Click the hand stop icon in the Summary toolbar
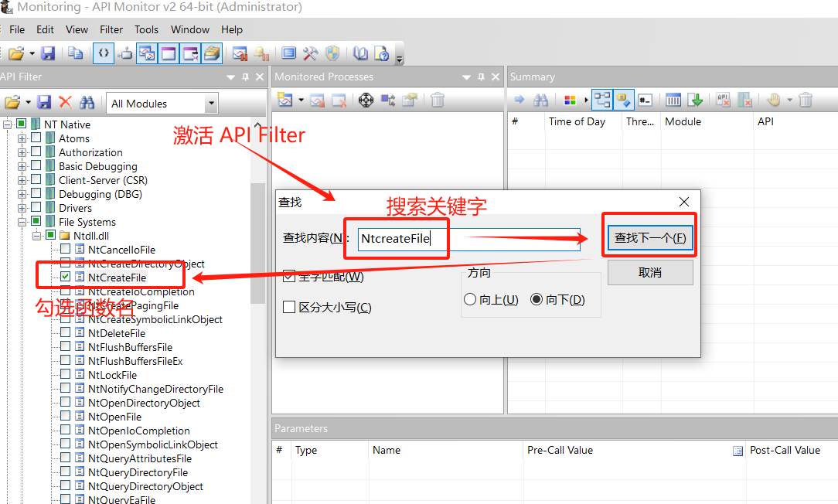 pos(774,100)
